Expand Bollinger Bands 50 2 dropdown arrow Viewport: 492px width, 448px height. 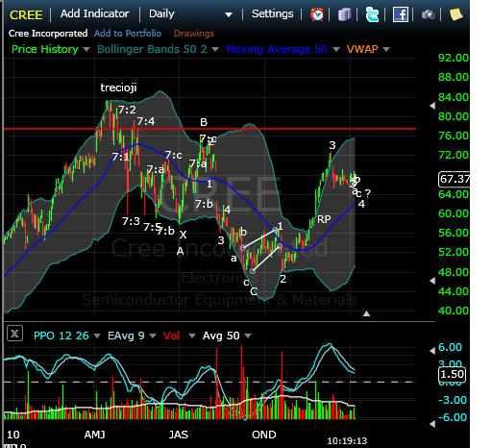pyautogui.click(x=215, y=49)
